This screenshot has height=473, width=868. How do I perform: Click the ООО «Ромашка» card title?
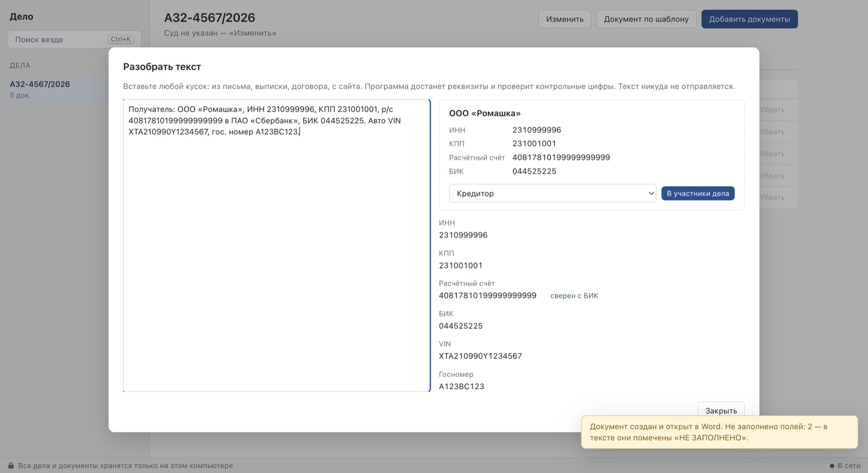click(x=484, y=113)
